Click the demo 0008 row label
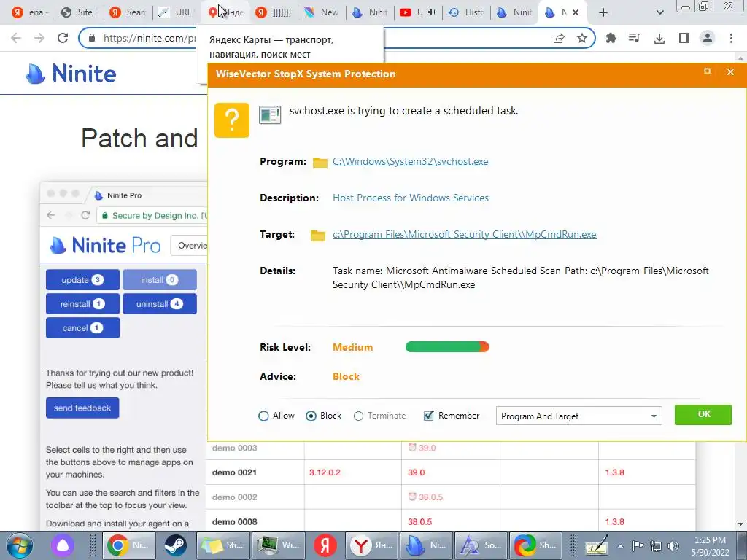This screenshot has width=747, height=560. [234, 521]
